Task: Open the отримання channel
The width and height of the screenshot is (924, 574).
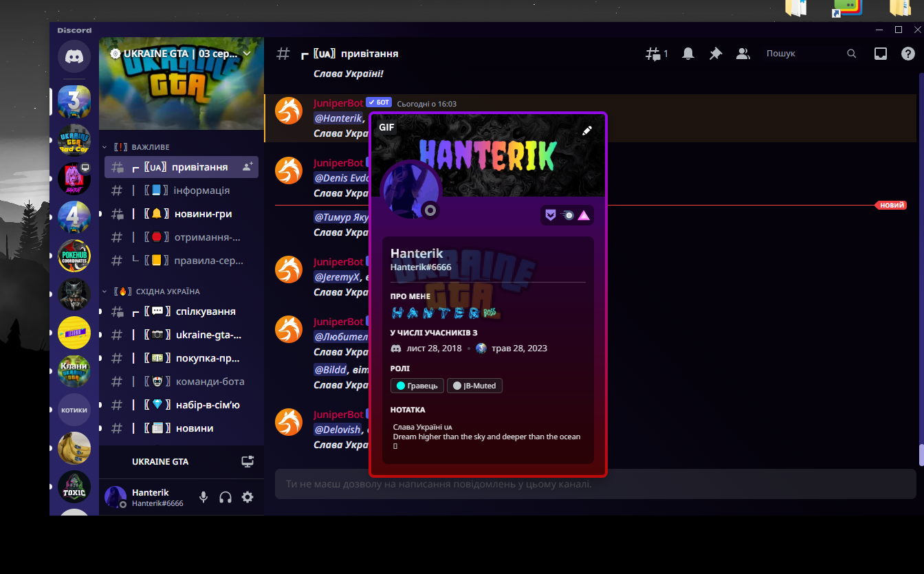Action: point(181,237)
